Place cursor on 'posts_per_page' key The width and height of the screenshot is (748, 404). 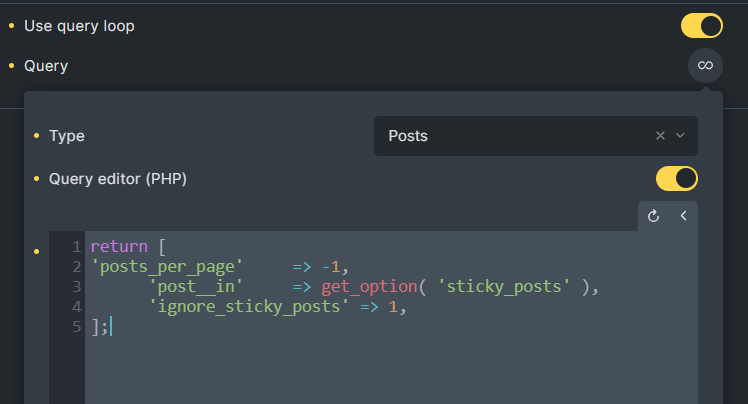tap(167, 267)
